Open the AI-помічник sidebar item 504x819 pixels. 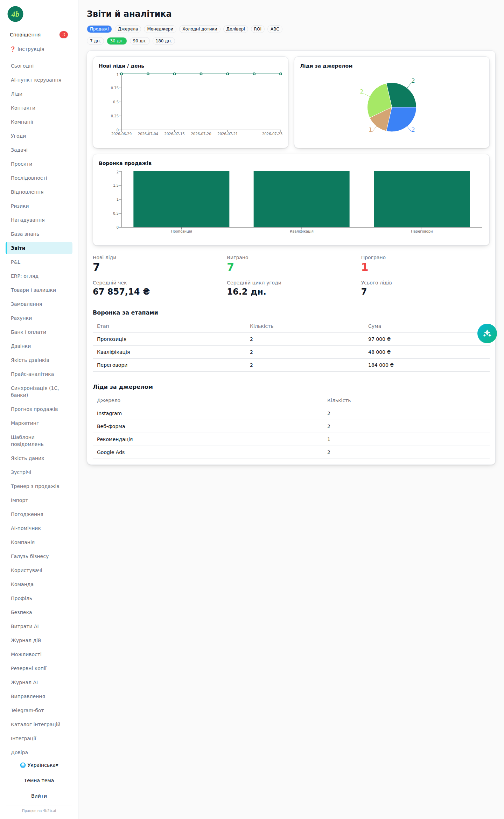tap(39, 528)
